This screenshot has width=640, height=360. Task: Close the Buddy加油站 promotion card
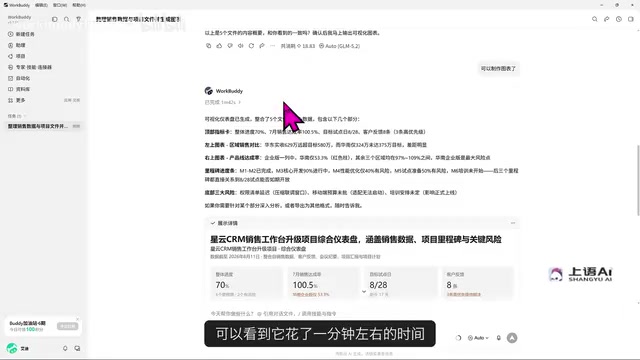pos(78,319)
